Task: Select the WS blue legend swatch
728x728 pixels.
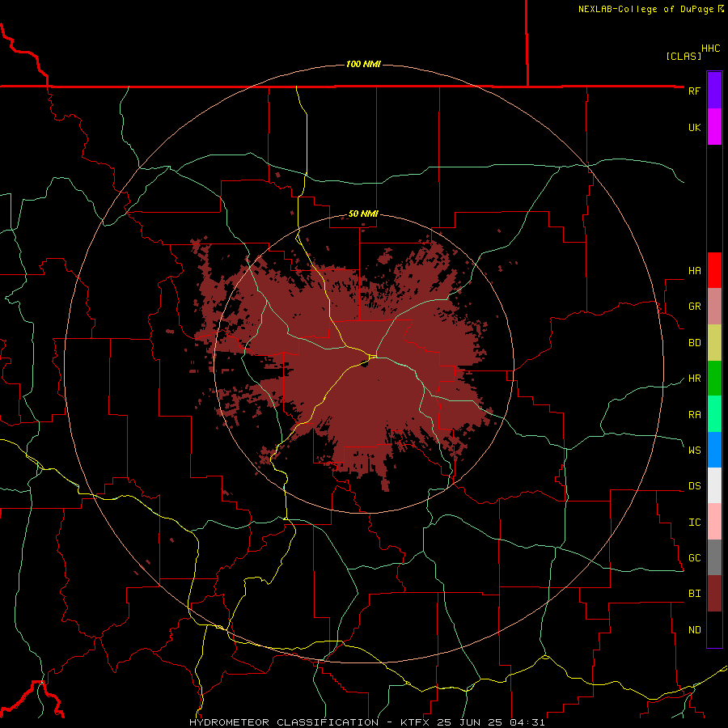Action: coord(714,450)
